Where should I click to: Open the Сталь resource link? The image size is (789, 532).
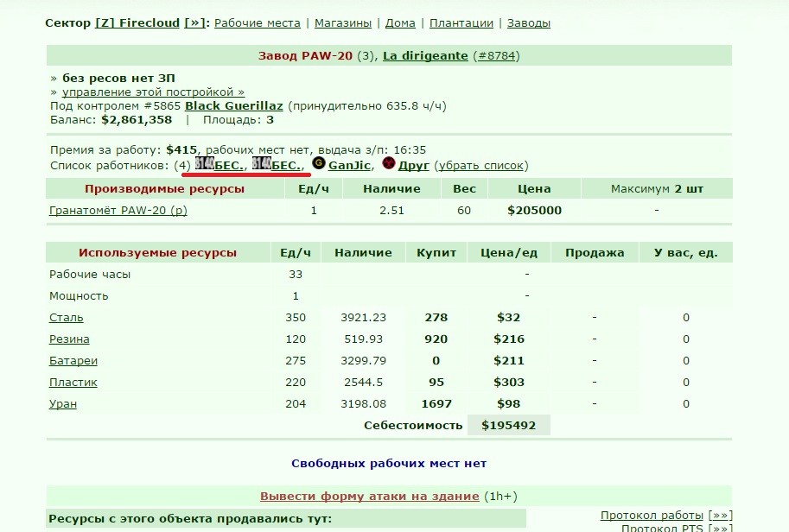tap(67, 318)
